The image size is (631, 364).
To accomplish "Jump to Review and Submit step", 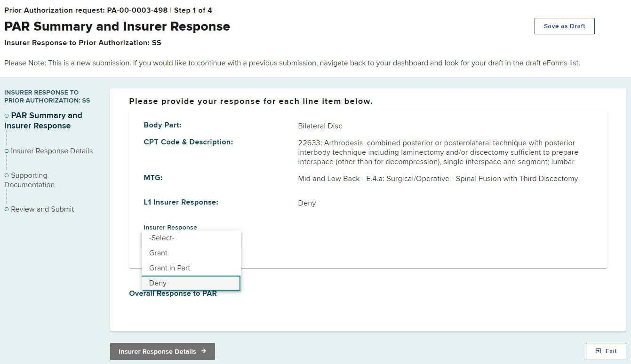I will point(42,209).
